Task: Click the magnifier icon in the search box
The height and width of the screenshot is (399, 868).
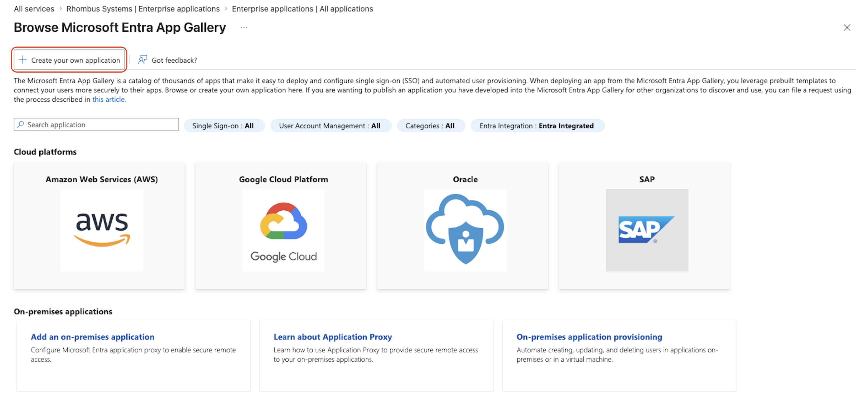Action: pos(21,124)
